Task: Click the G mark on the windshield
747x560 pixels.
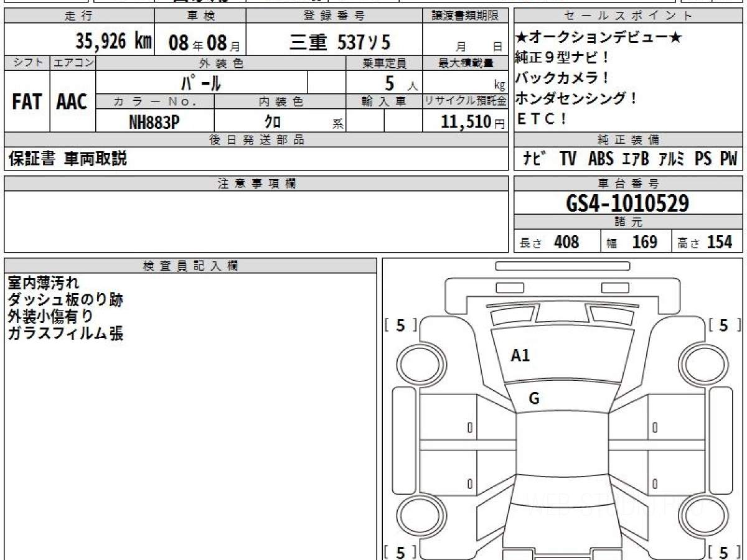Action: 533,399
